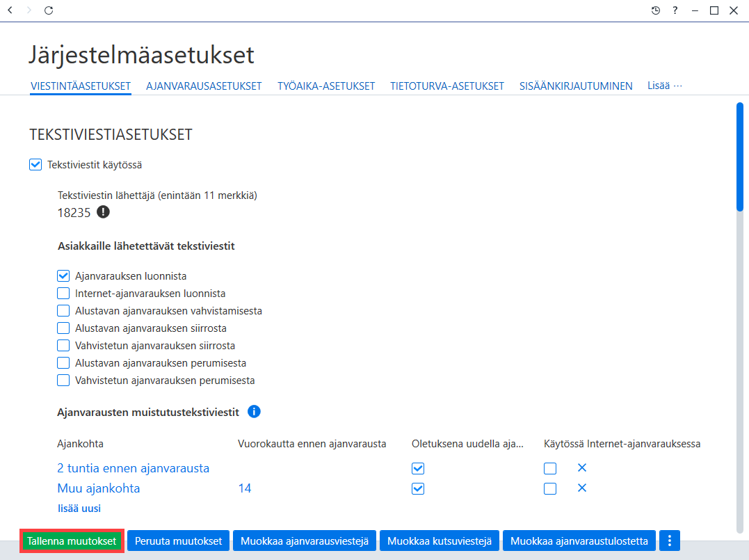The image size is (749, 560).
Task: Click the back navigation arrow
Action: coord(10,10)
